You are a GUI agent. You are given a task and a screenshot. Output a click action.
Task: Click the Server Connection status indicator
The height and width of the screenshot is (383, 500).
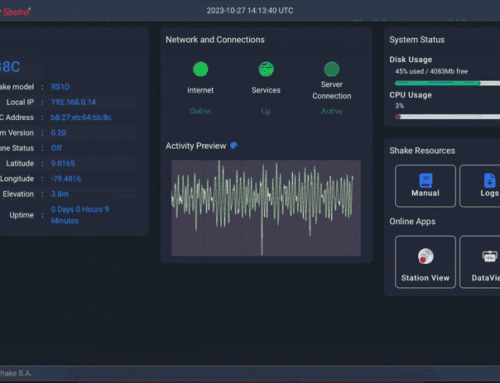[x=332, y=69]
